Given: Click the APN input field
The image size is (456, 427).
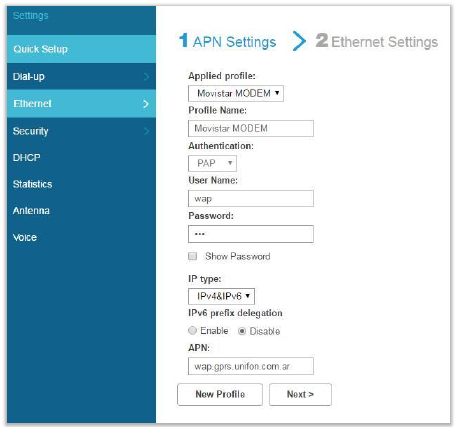Looking at the screenshot, I should coord(251,366).
